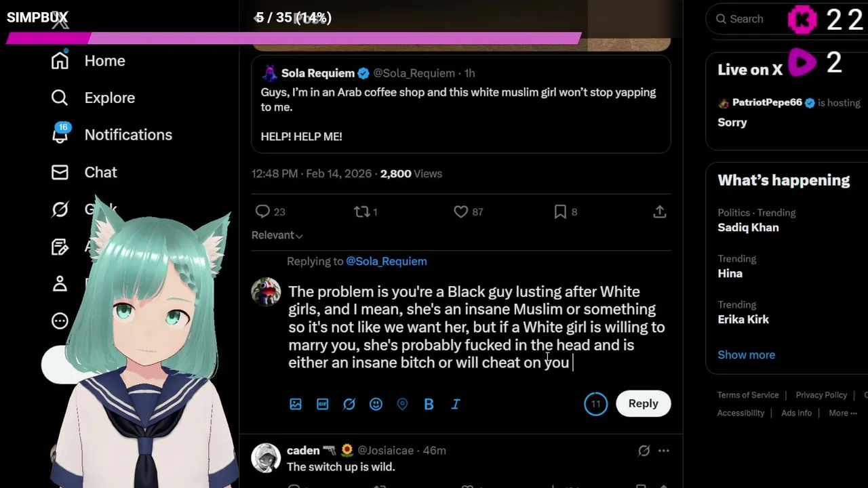Viewport: 868px width, 488px height.
Task: Bookmark the post
Action: [560, 212]
